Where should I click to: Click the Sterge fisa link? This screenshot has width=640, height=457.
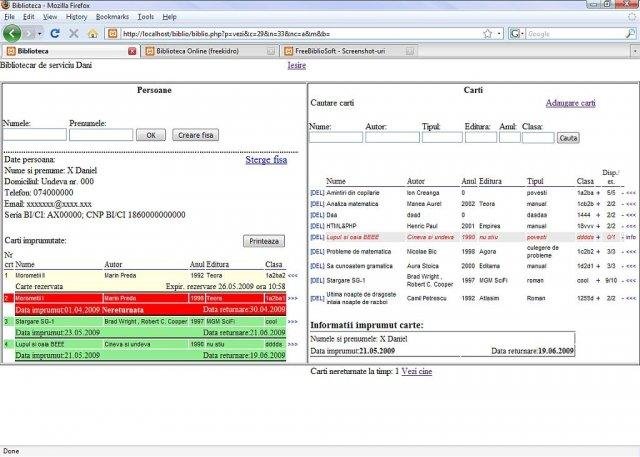pyautogui.click(x=266, y=160)
